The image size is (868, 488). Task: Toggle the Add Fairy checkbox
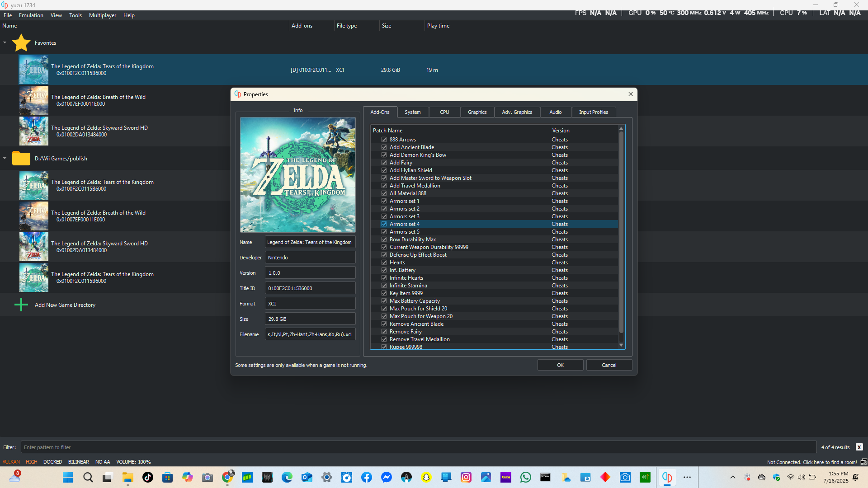point(384,163)
